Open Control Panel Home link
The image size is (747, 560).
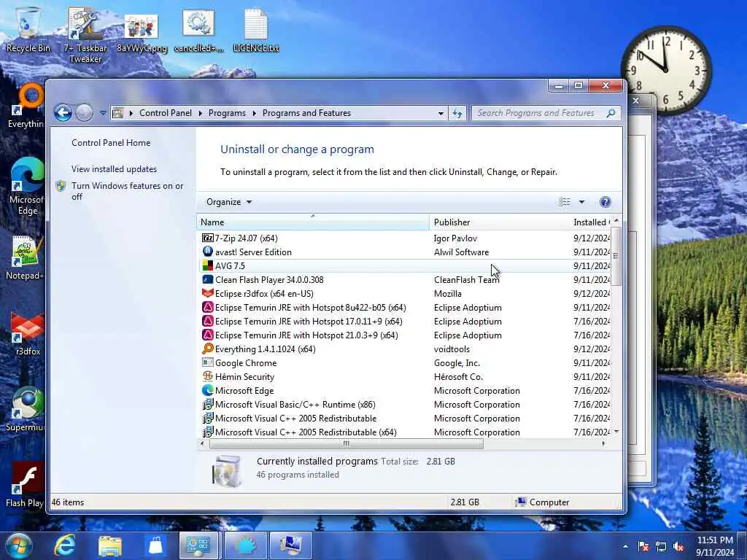[111, 142]
